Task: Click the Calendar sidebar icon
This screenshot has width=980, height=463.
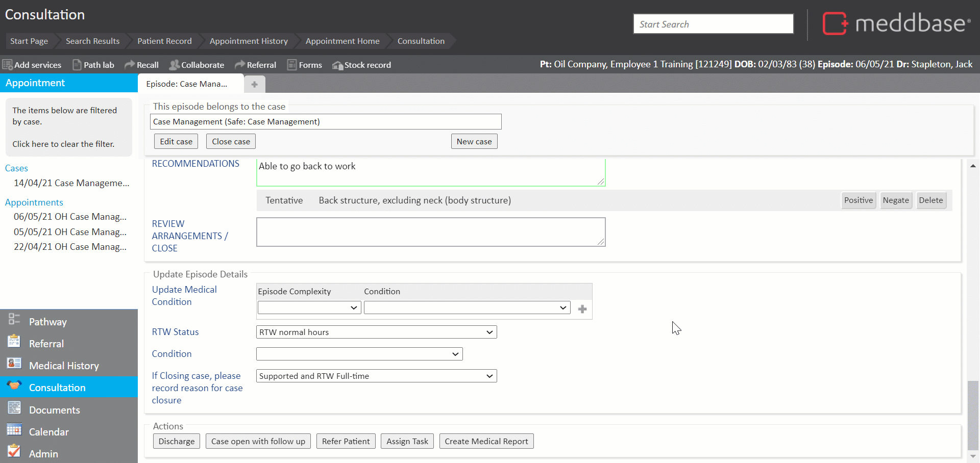Action: 14,429
